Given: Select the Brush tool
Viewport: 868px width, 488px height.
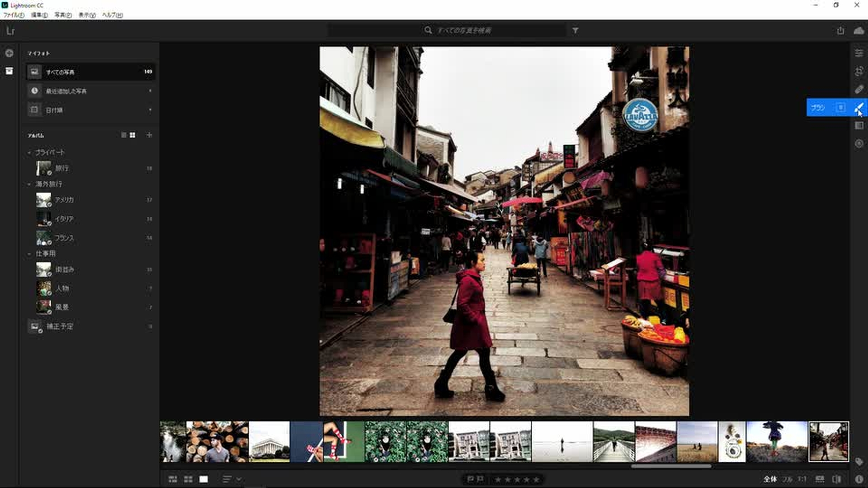Looking at the screenshot, I should coord(859,108).
